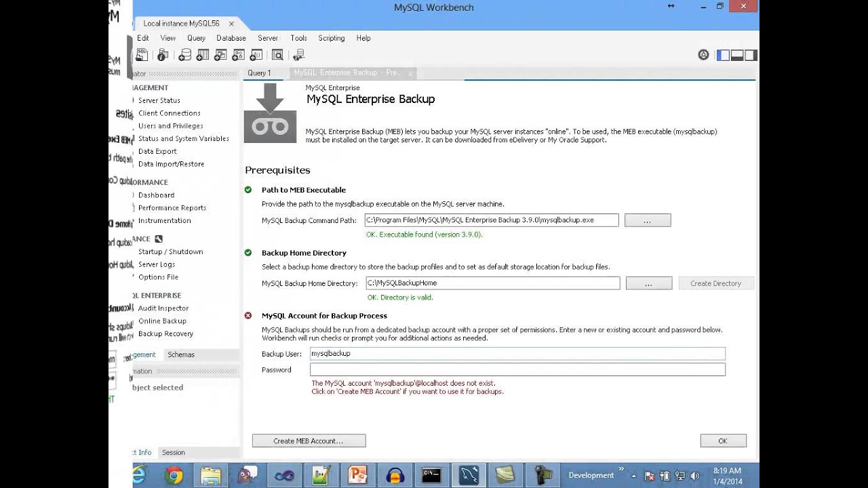Open File Explorer from taskbar

[x=210, y=475]
